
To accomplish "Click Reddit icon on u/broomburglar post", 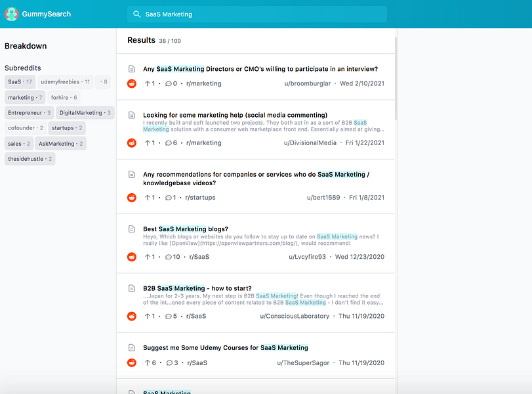I will click(132, 83).
